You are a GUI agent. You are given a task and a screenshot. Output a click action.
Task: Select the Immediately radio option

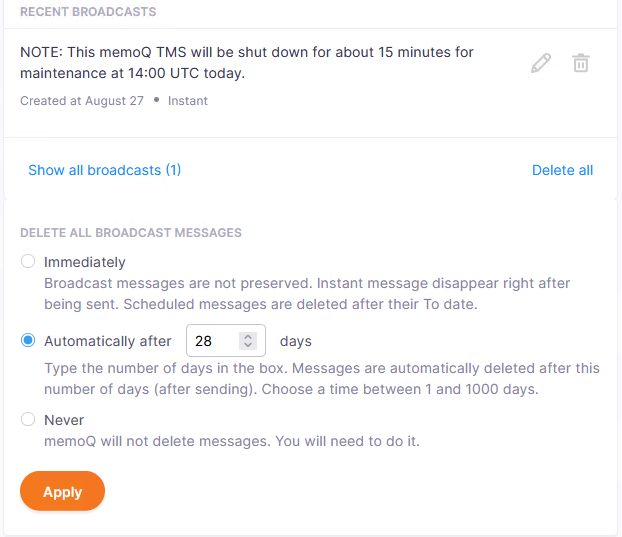tap(28, 262)
